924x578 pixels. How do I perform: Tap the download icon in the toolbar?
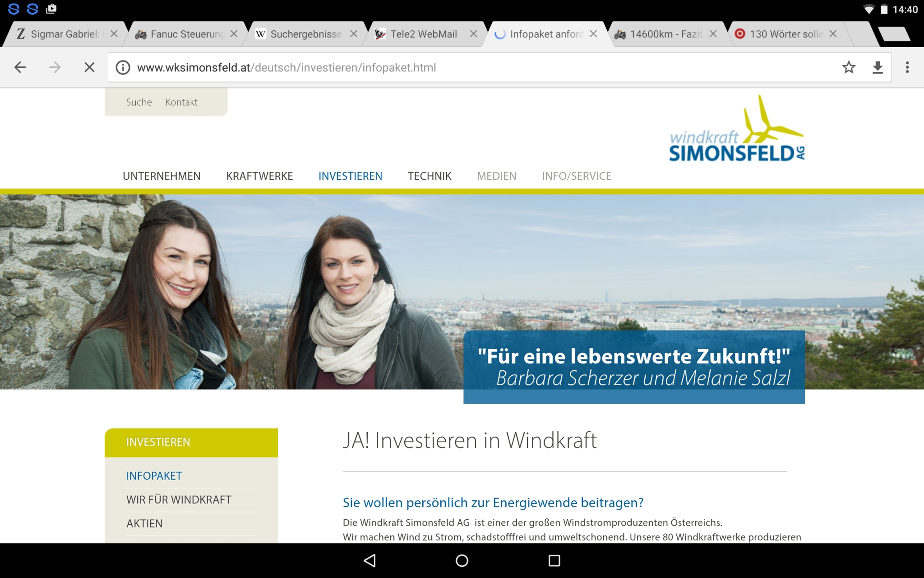[878, 68]
